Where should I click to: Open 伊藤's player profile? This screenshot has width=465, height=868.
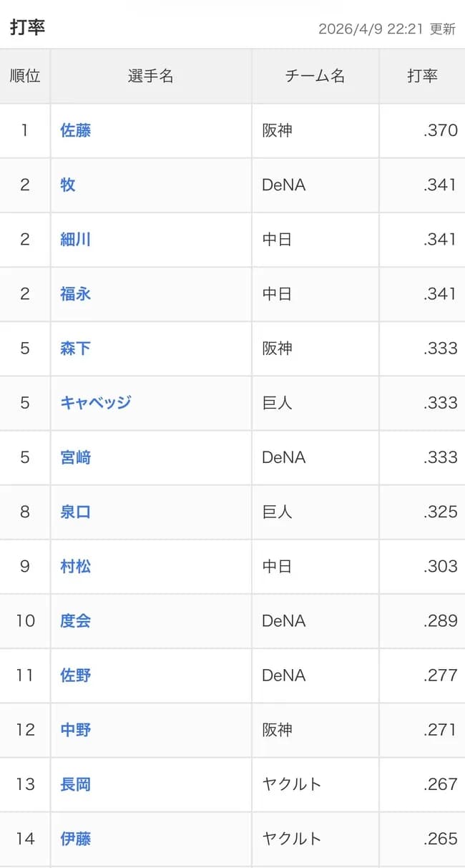tap(76, 839)
